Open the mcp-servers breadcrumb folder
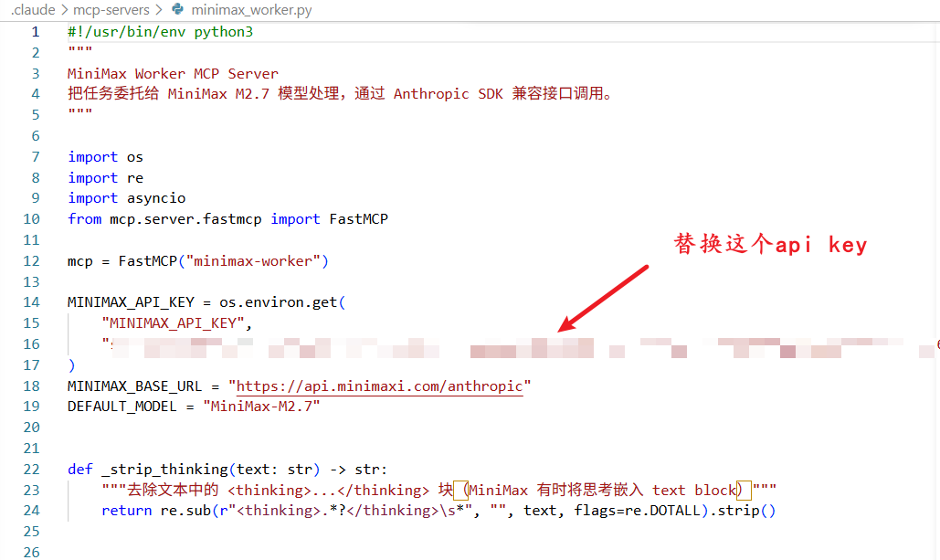 click(x=111, y=10)
